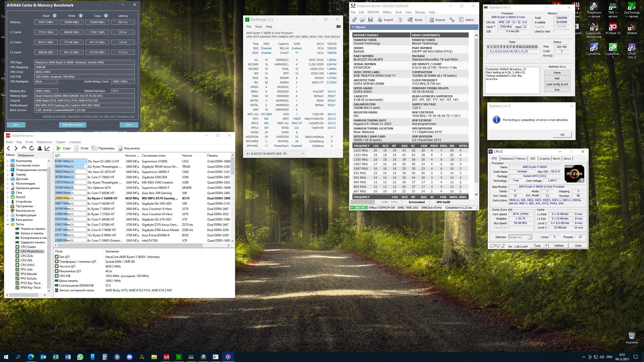Open Thaiphoon Burner Report toolbar icon

point(431,20)
